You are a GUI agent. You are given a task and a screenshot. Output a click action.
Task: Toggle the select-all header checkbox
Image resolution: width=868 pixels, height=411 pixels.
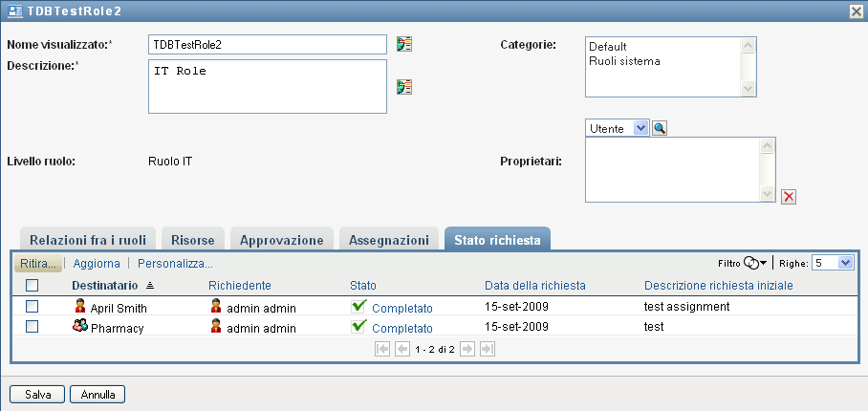pyautogui.click(x=32, y=285)
